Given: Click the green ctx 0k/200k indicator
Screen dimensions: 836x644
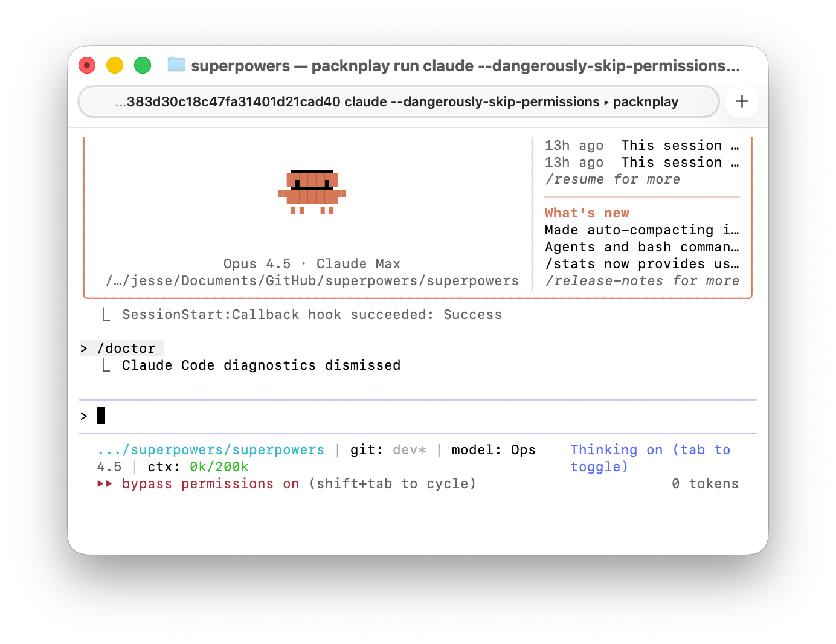Looking at the screenshot, I should pos(219,467).
